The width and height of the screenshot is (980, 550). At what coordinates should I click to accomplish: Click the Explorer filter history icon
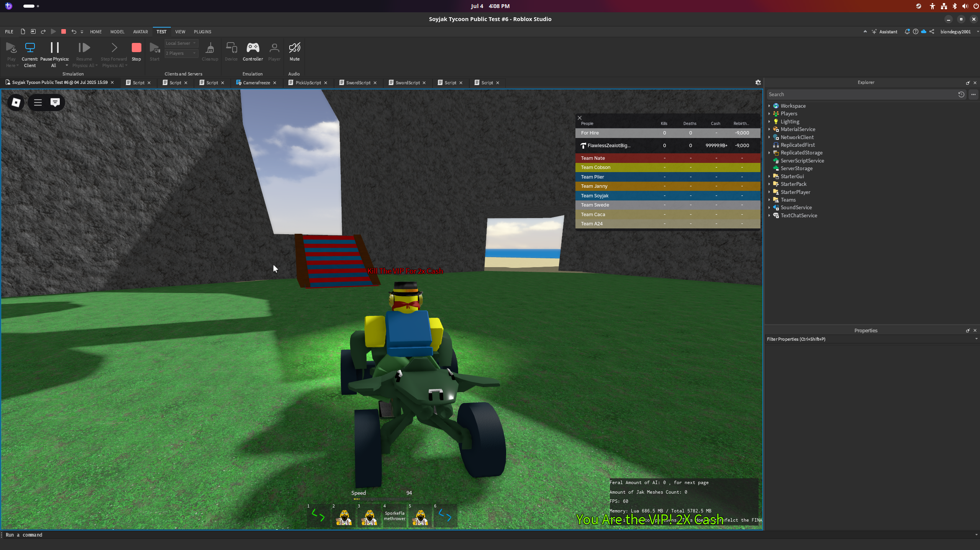pyautogui.click(x=961, y=94)
